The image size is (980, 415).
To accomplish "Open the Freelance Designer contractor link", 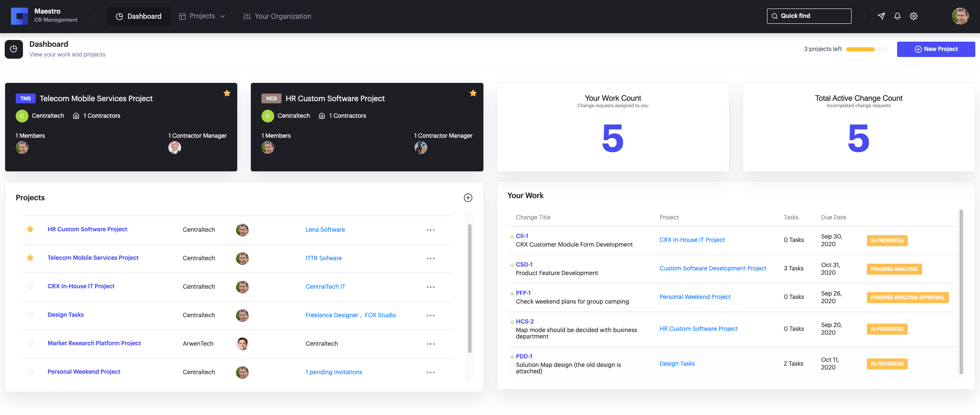I will click(x=332, y=315).
